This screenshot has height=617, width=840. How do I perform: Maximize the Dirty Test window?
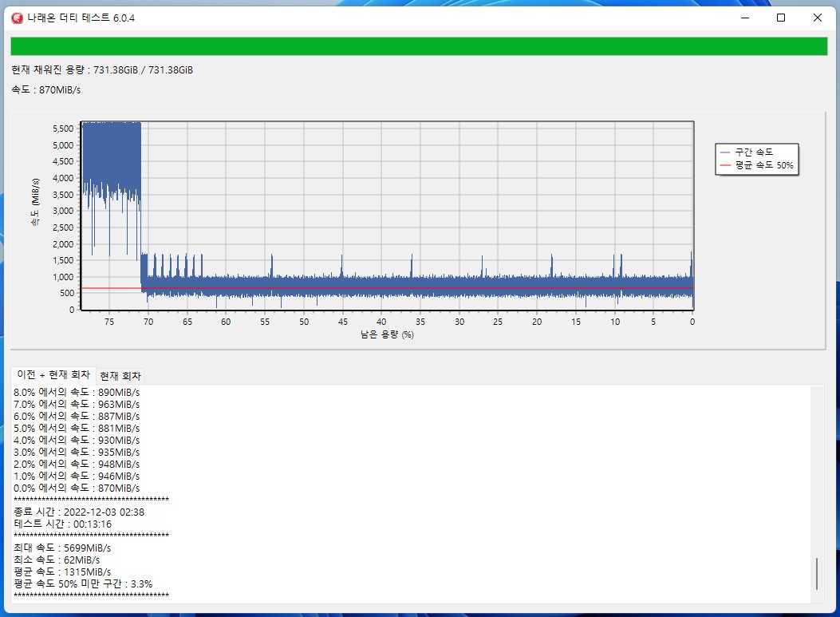[781, 18]
